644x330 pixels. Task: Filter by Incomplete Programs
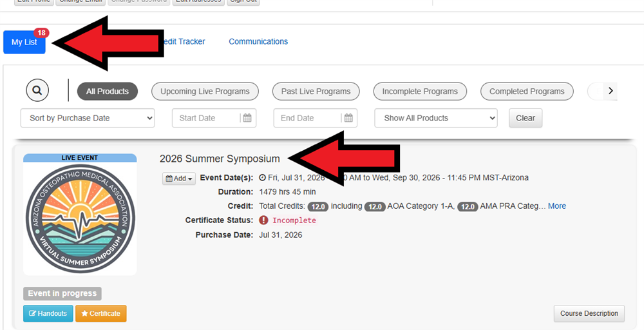[x=420, y=92]
